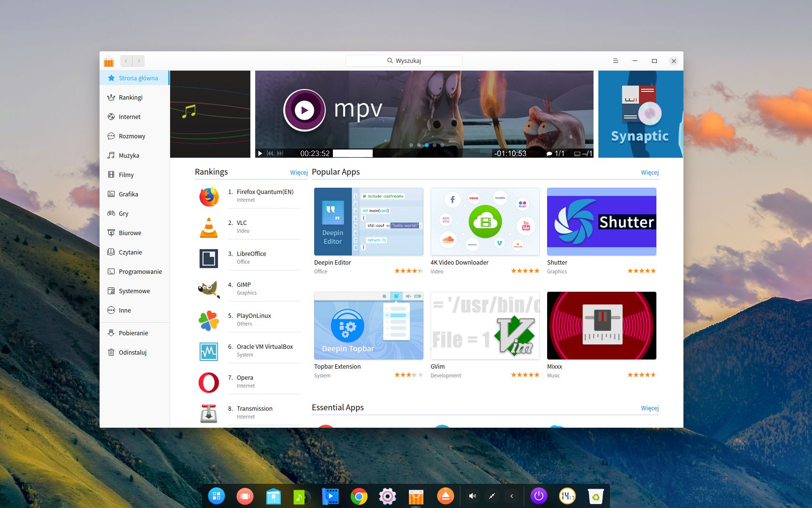Open the Programowanie category
The height and width of the screenshot is (508, 812).
coord(134,271)
